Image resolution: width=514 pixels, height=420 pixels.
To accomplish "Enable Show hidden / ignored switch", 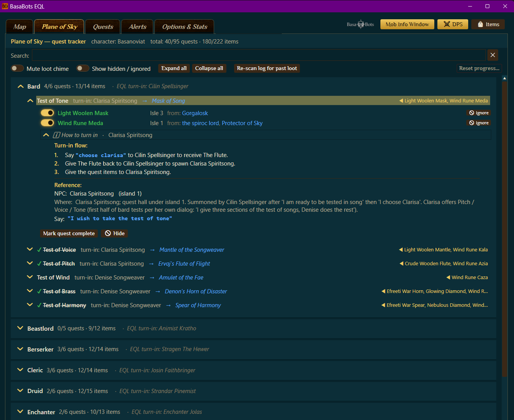I will click(83, 69).
